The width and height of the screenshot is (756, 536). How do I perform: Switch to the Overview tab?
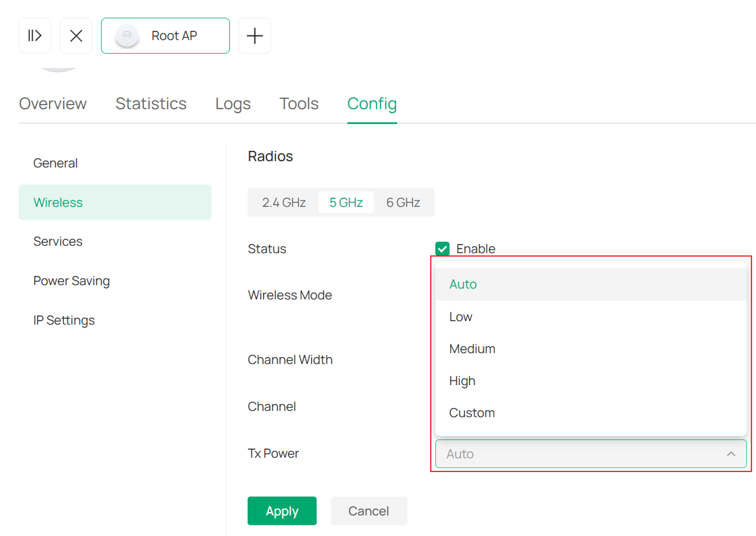(52, 104)
